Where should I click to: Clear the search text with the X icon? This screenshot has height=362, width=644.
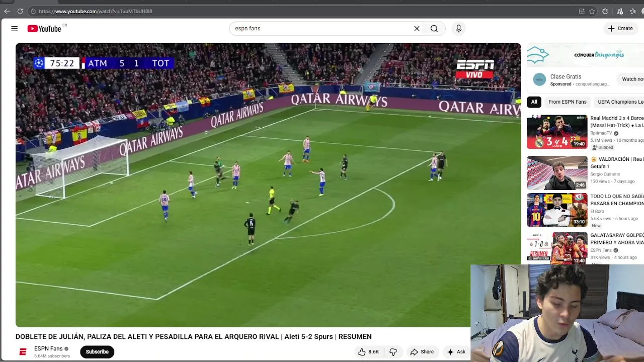(x=417, y=29)
